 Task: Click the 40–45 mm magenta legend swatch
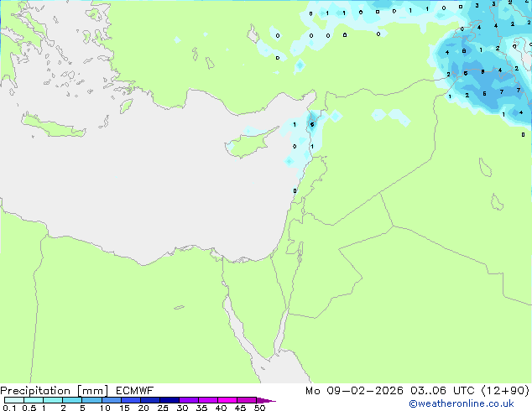227,400
